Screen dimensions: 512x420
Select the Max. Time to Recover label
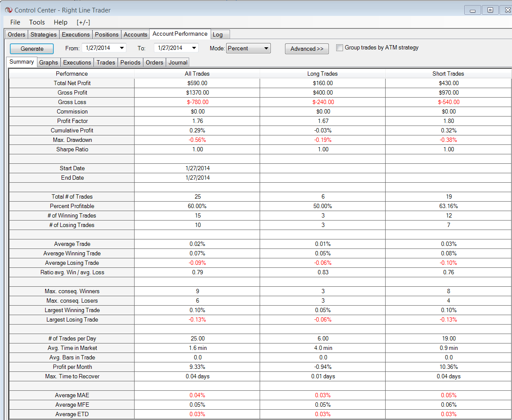pyautogui.click(x=72, y=377)
